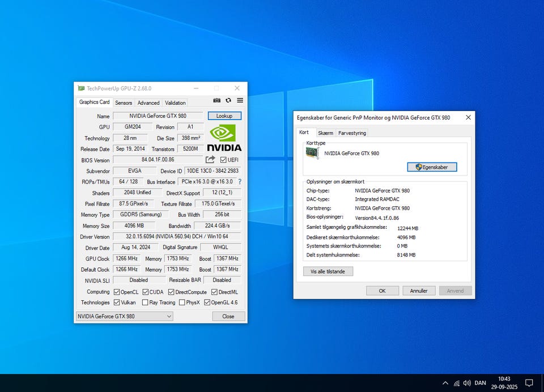This screenshot has width=544, height=392.
Task: Expand the GPU selection dropdown
Action: point(124,316)
